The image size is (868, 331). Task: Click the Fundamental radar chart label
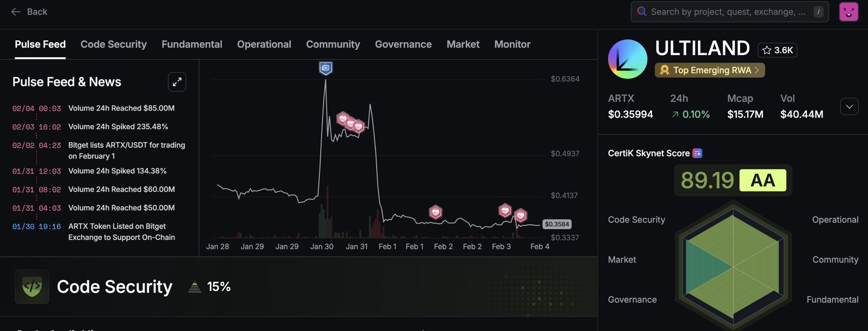click(832, 300)
